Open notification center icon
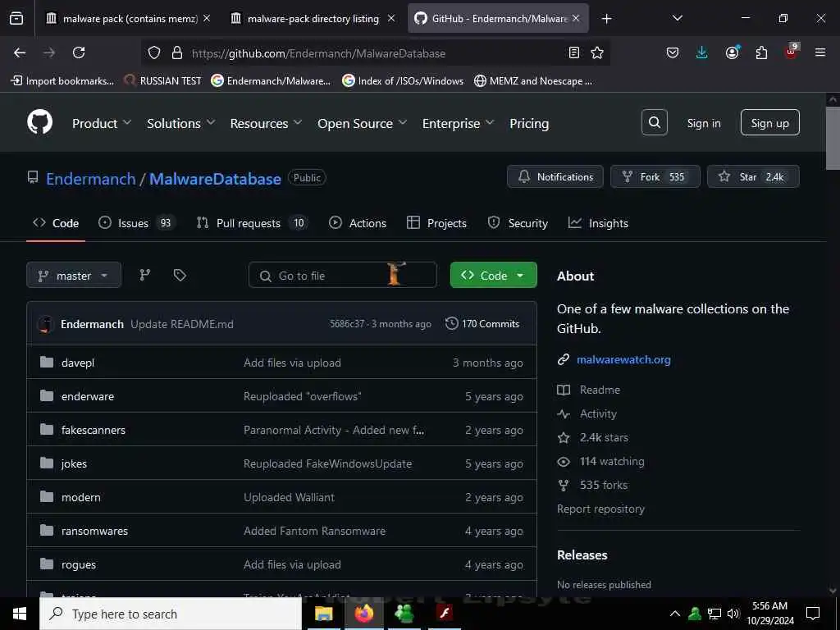Screen dimensions: 840x630 click(813, 614)
